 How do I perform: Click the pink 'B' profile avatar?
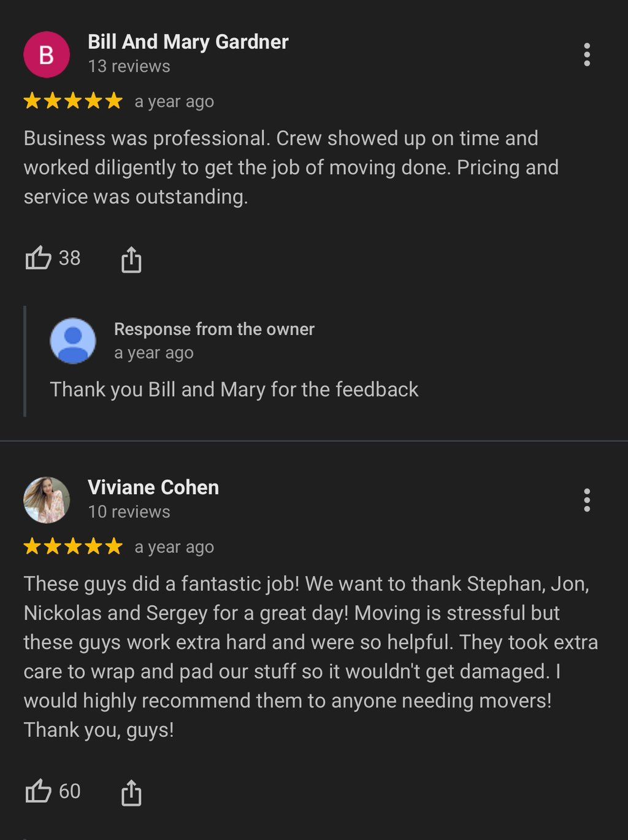tap(47, 55)
